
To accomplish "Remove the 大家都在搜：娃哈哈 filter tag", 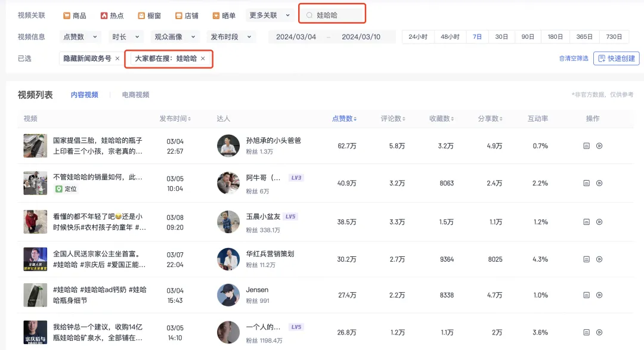I will tap(203, 58).
